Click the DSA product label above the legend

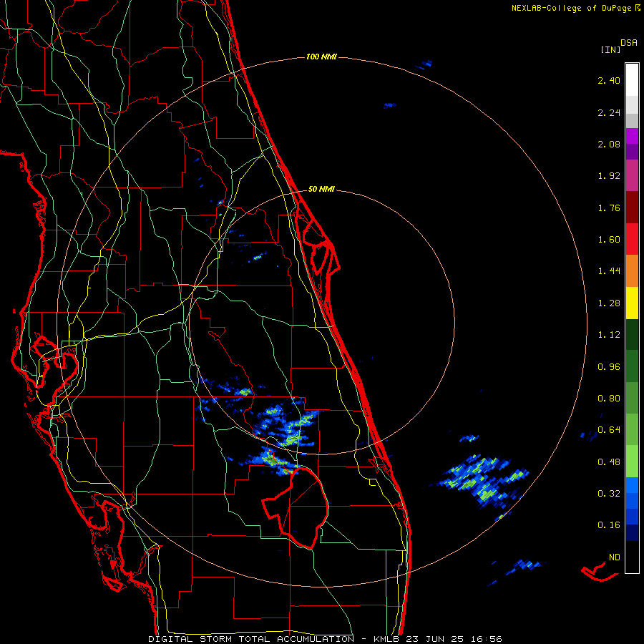click(629, 43)
